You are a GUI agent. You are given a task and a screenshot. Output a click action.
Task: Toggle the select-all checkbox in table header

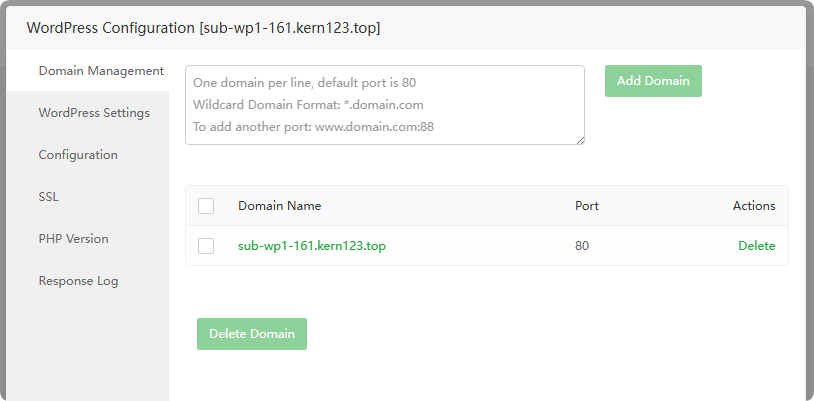(x=206, y=206)
